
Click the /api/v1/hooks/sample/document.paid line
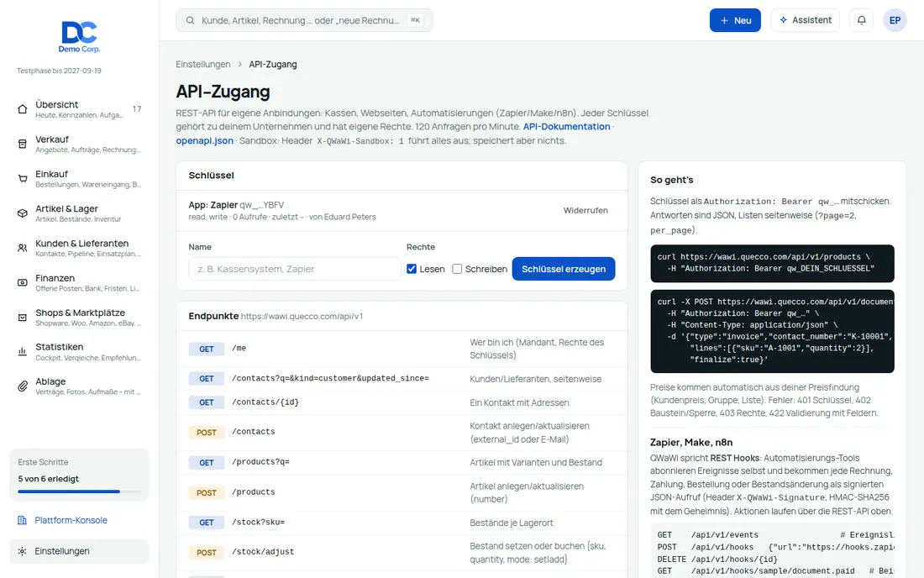pos(772,571)
